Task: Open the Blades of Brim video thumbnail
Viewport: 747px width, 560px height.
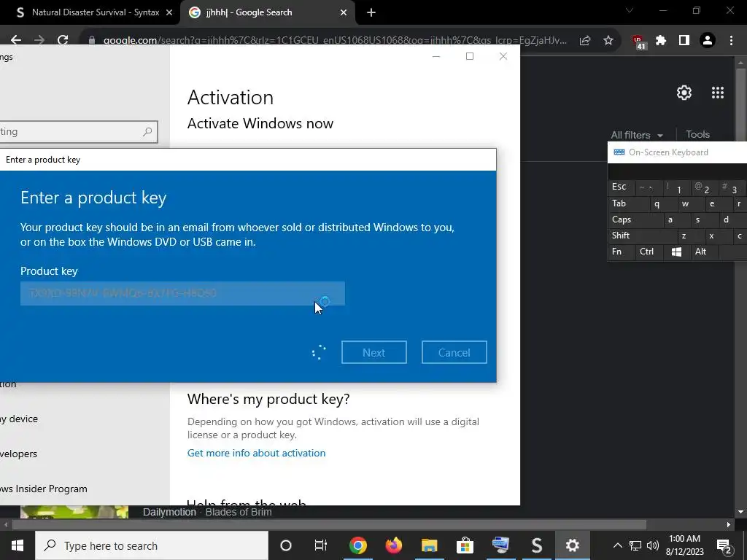Action: pyautogui.click(x=74, y=511)
